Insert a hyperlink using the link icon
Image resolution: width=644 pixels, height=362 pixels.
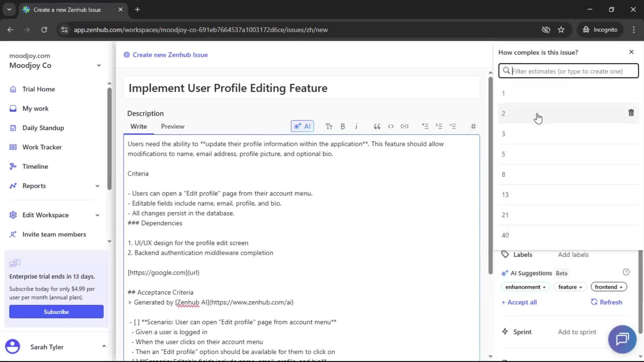405,126
